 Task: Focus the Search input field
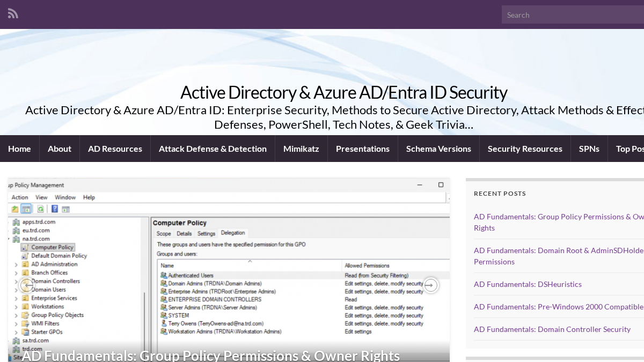pyautogui.click(x=573, y=14)
